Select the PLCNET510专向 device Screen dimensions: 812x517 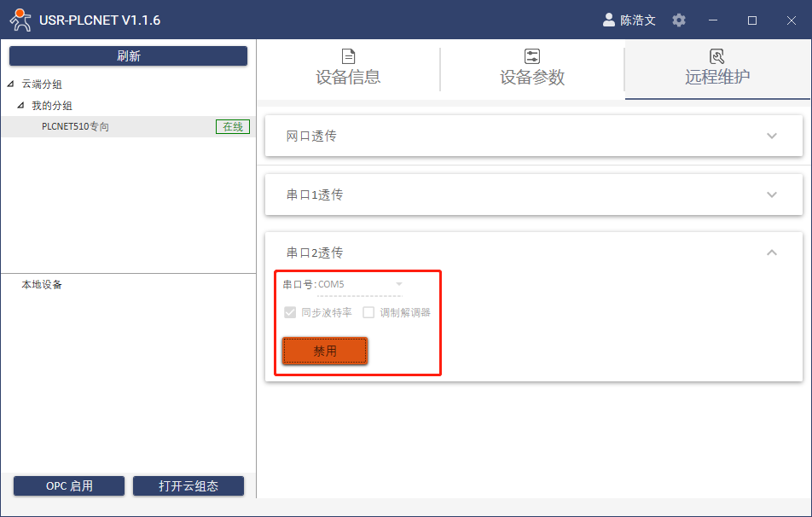76,126
